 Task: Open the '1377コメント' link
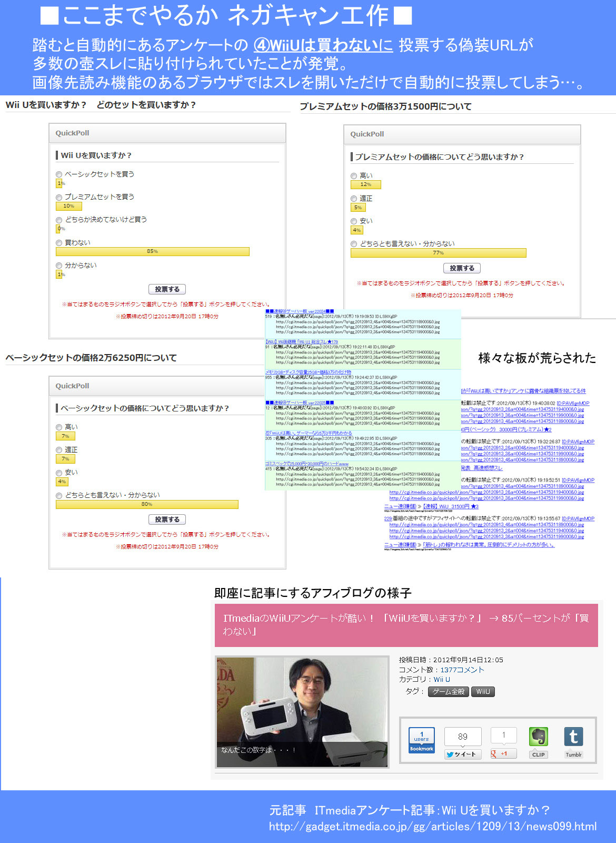point(462,670)
